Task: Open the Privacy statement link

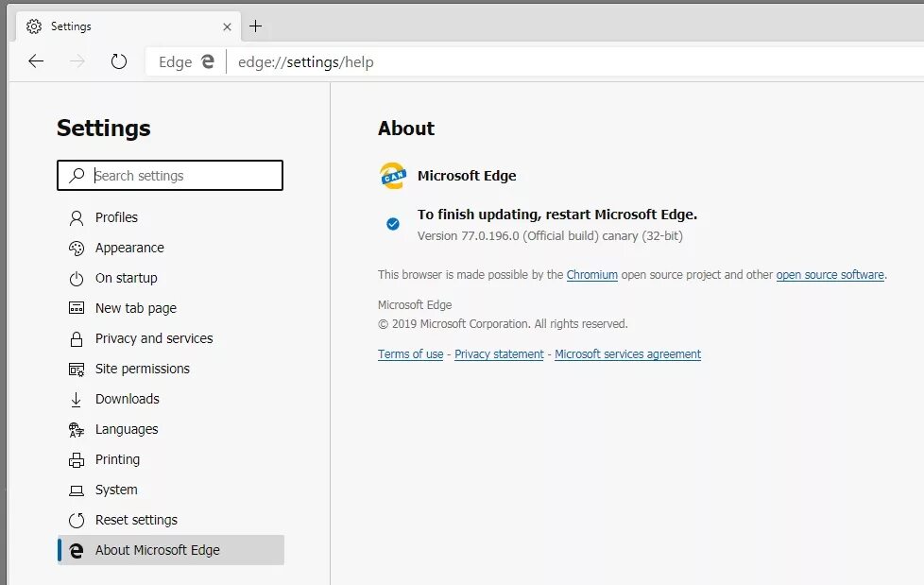Action: pyautogui.click(x=499, y=353)
